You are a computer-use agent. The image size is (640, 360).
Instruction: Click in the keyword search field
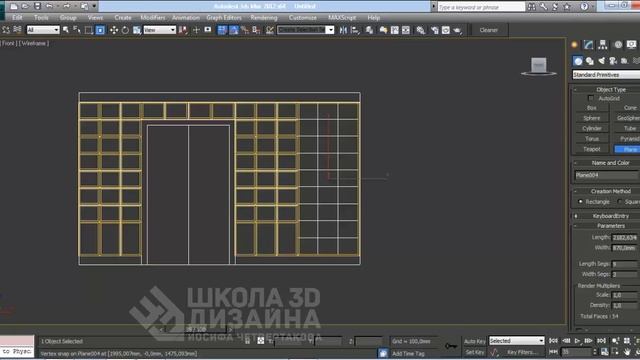click(x=481, y=7)
